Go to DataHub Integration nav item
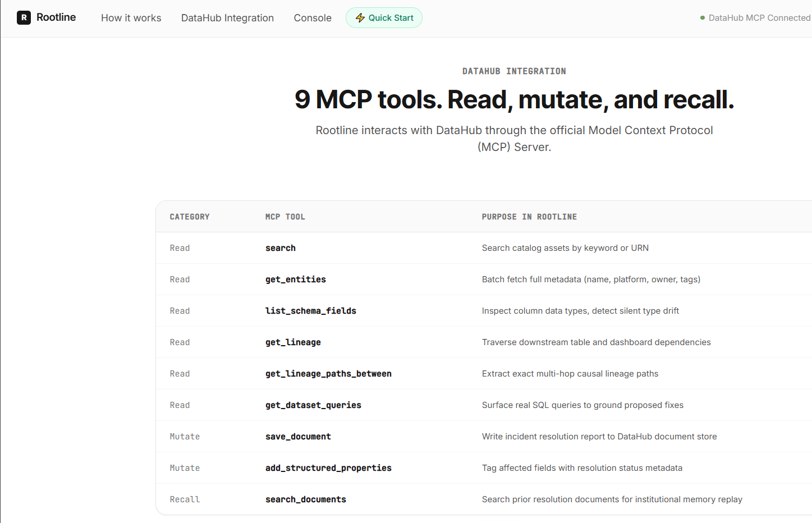The width and height of the screenshot is (812, 523). (227, 18)
